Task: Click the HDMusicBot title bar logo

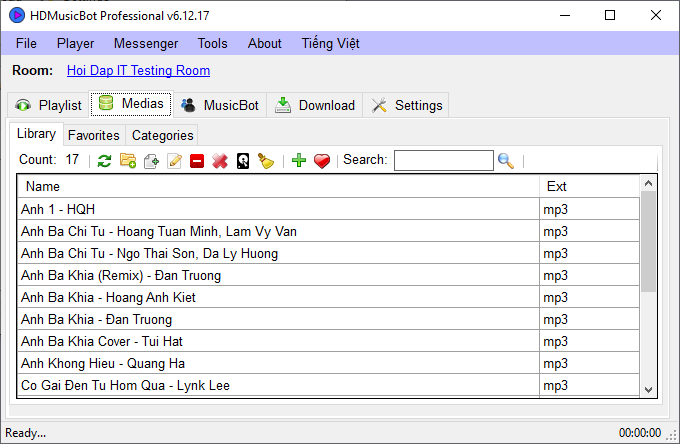Action: click(x=17, y=16)
